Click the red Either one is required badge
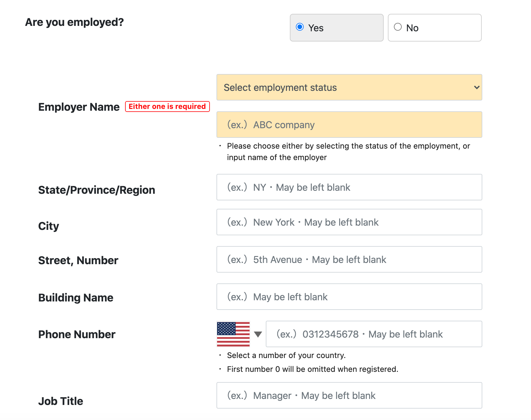531x420 pixels. pos(167,107)
